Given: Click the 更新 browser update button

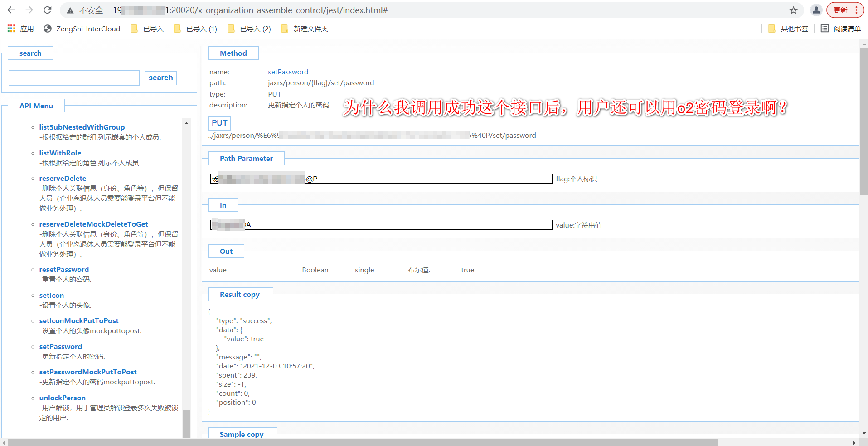Looking at the screenshot, I should tap(845, 10).
